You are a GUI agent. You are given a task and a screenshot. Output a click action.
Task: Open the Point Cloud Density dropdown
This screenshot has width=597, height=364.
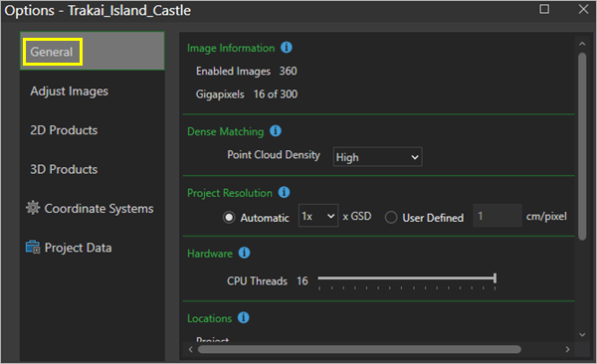point(377,157)
